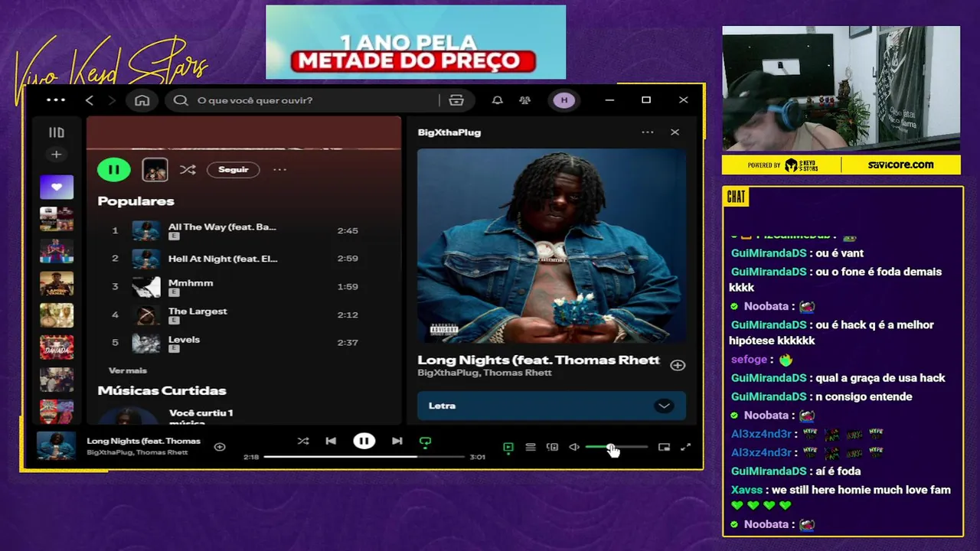Collapse the Your Library sidebar icon
The width and height of the screenshot is (980, 551).
57,132
